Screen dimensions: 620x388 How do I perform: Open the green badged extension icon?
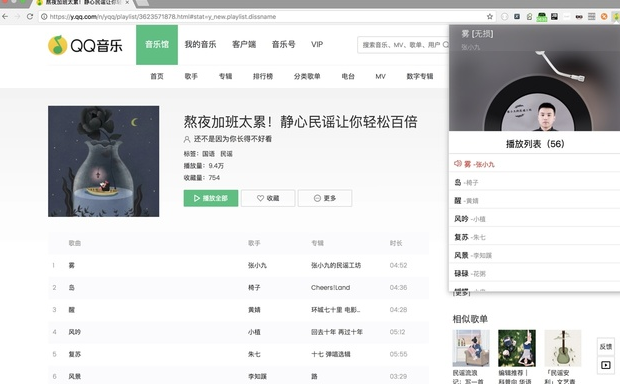541,17
